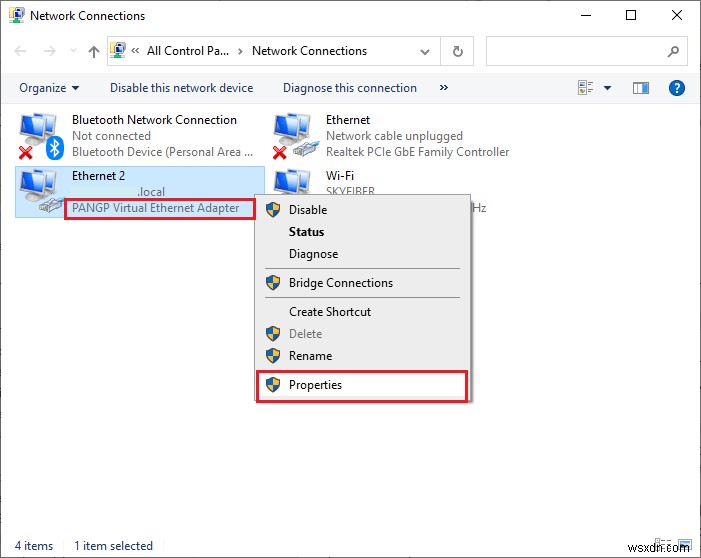Click the Forward navigation arrow

[x=50, y=51]
